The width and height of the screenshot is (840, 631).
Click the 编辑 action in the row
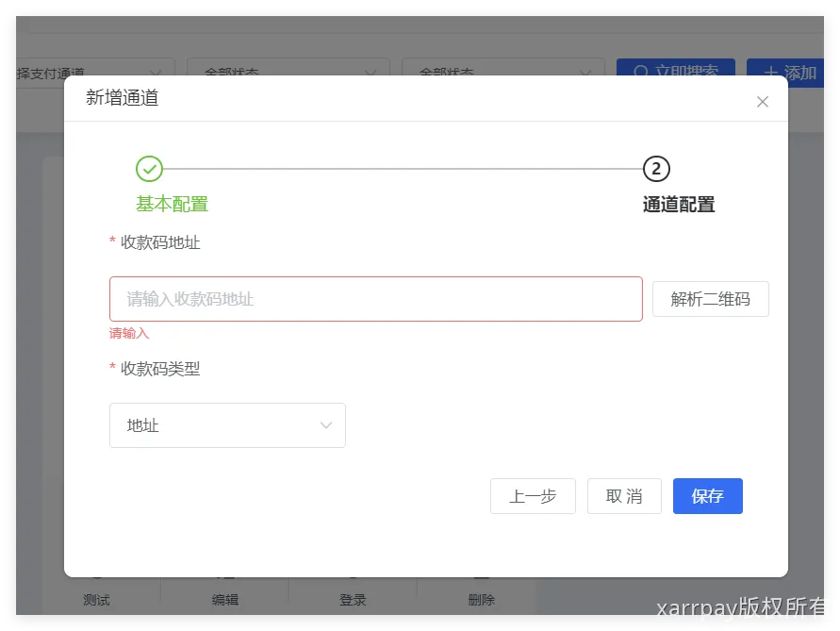(x=224, y=599)
